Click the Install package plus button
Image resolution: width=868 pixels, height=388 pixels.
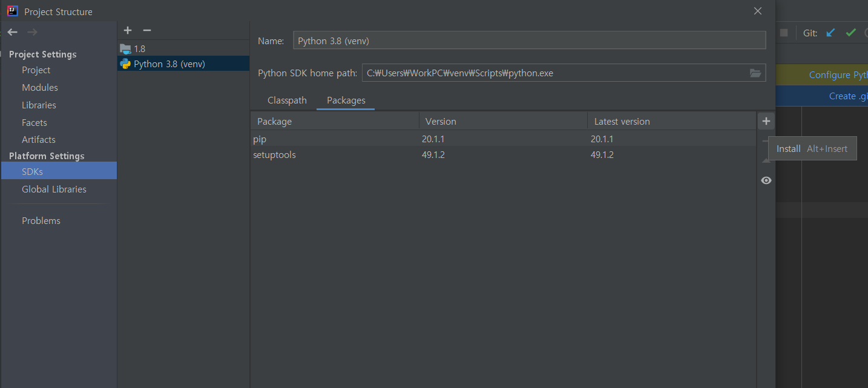(x=766, y=122)
